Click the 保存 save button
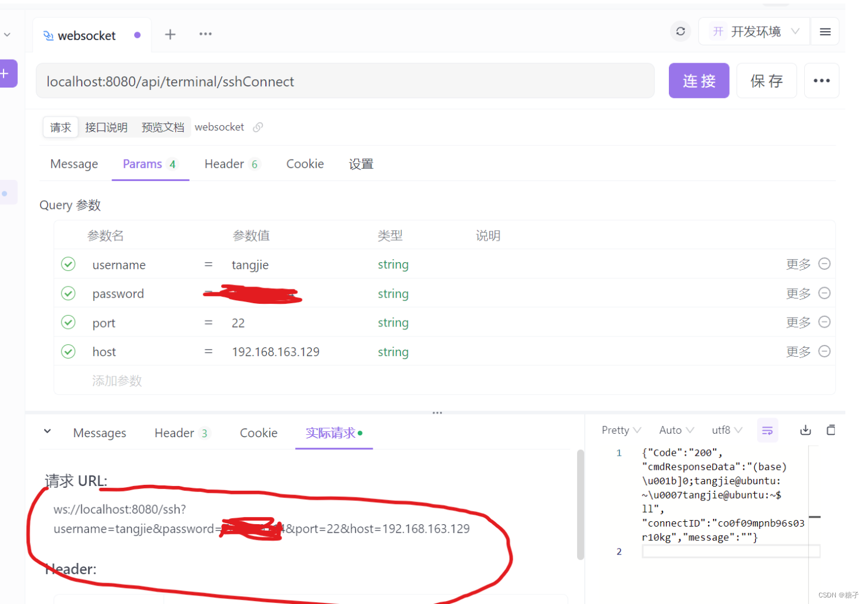The height and width of the screenshot is (604, 868). [767, 80]
